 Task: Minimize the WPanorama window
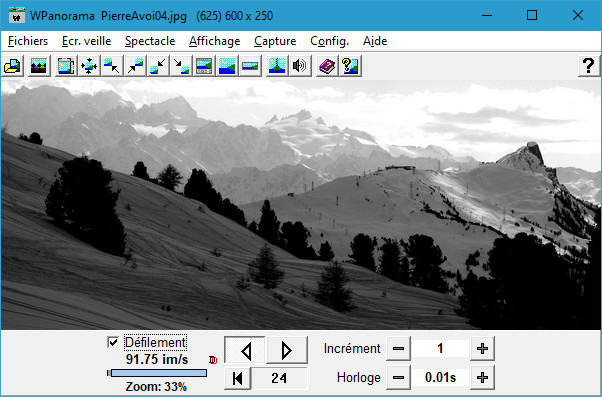487,15
